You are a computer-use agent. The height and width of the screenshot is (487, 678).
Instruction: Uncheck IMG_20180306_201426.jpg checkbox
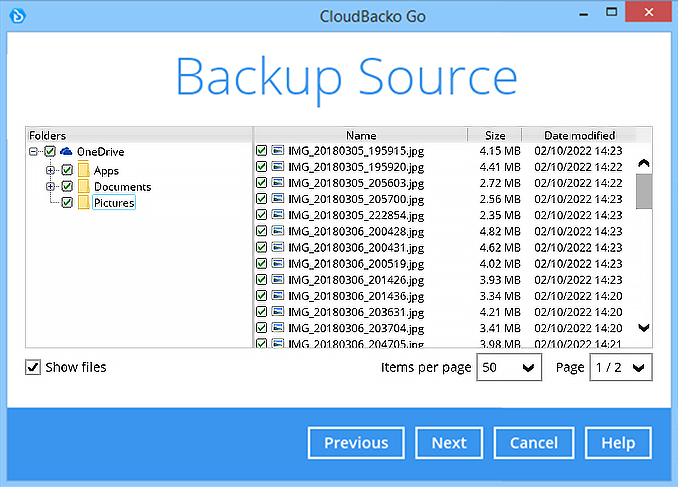pyautogui.click(x=261, y=279)
